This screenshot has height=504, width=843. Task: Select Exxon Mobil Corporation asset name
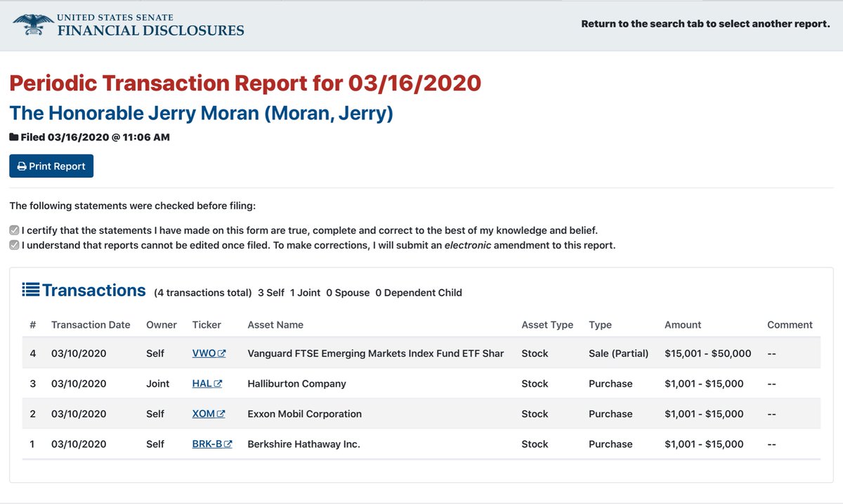point(304,413)
